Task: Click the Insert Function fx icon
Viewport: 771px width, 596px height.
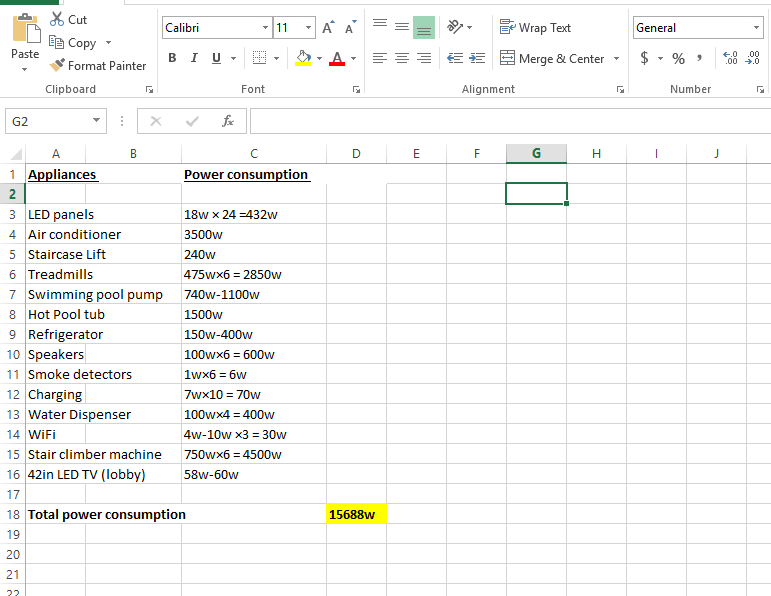Action: click(x=228, y=121)
